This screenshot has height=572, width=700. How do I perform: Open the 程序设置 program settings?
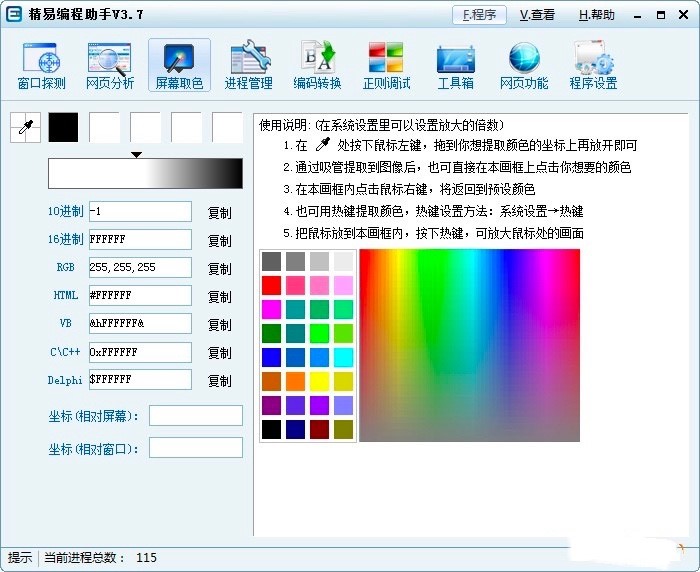(x=593, y=66)
